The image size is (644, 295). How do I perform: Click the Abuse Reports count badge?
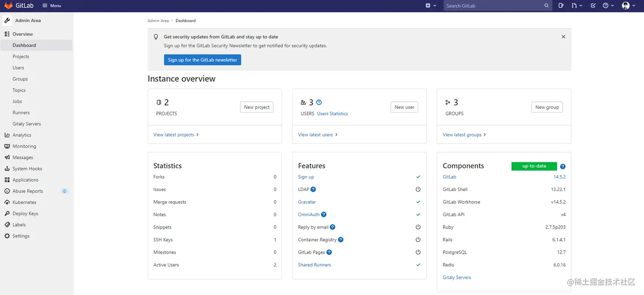64,191
